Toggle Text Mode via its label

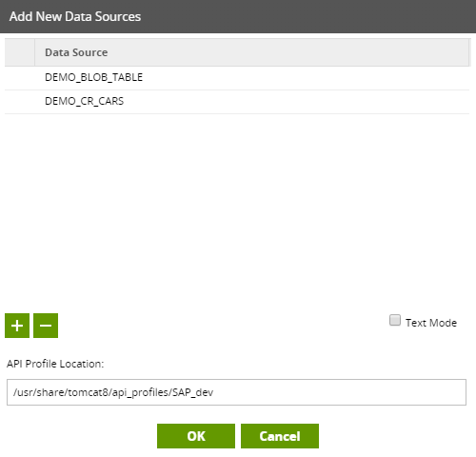click(x=431, y=323)
